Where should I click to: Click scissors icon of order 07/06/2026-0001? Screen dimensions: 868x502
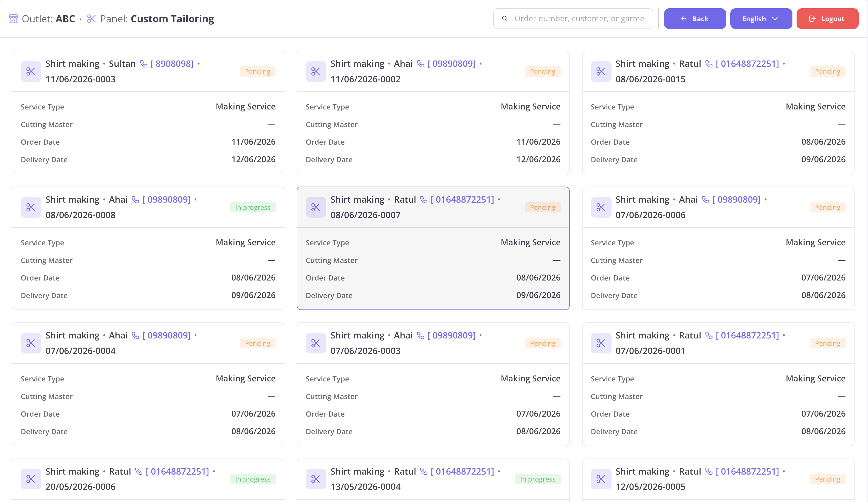click(601, 343)
